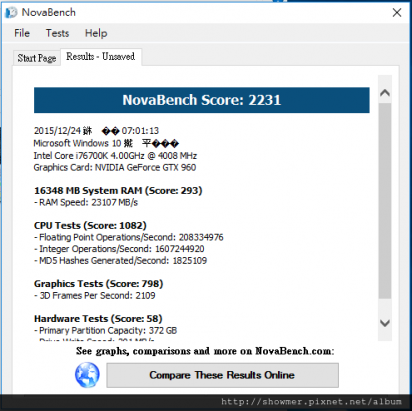The image size is (412, 411).
Task: Click the scrollbar down arrow
Action: click(x=385, y=323)
